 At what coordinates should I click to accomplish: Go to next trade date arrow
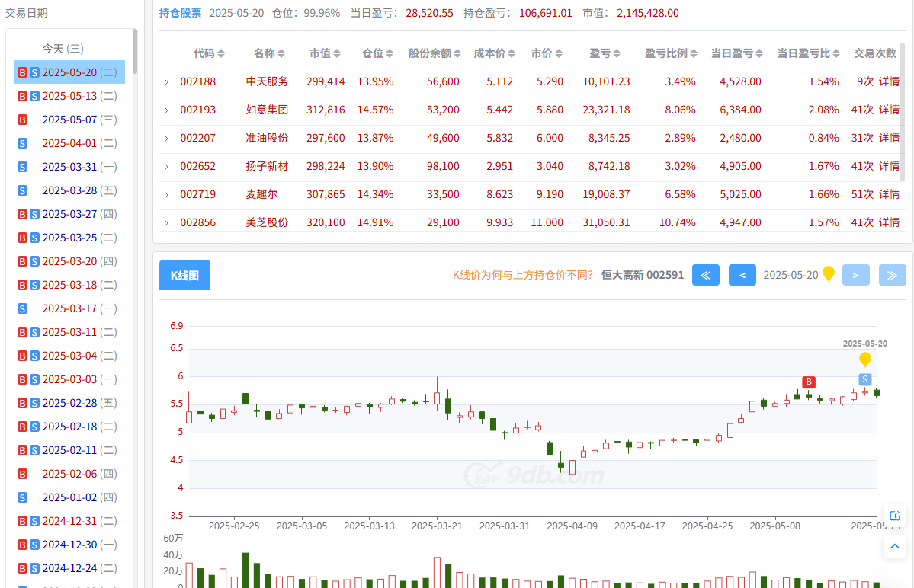[x=856, y=276]
